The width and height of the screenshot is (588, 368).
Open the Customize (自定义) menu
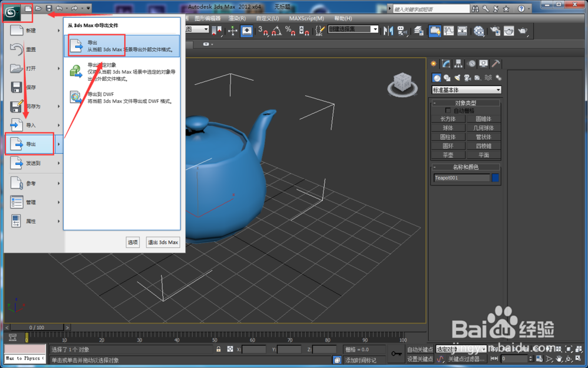pyautogui.click(x=268, y=18)
